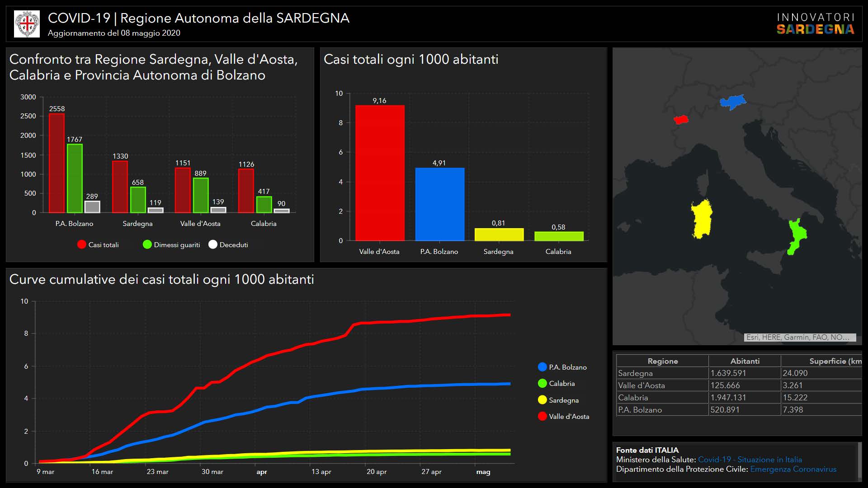Select red Valle d'Aosta shape on map

point(681,120)
